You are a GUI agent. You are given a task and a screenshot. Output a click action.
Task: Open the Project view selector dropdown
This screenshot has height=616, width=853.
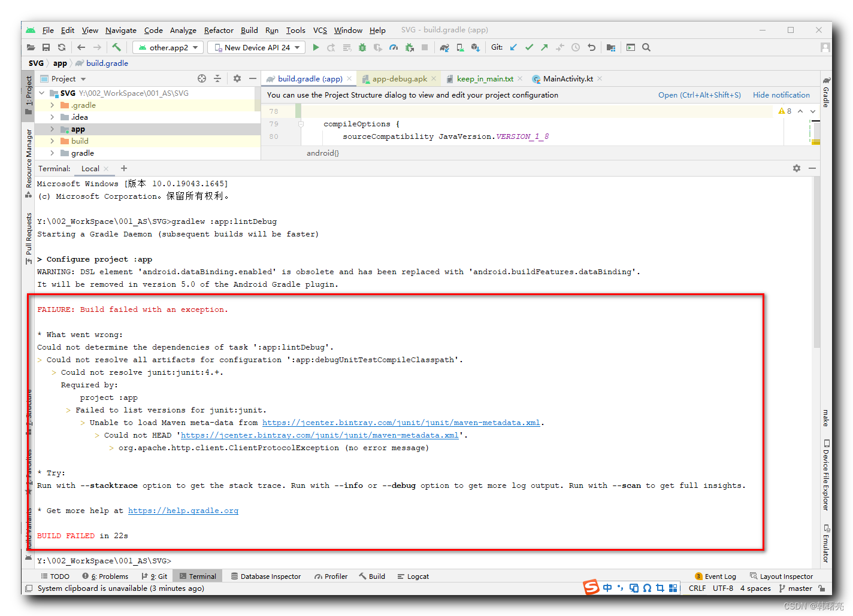63,78
